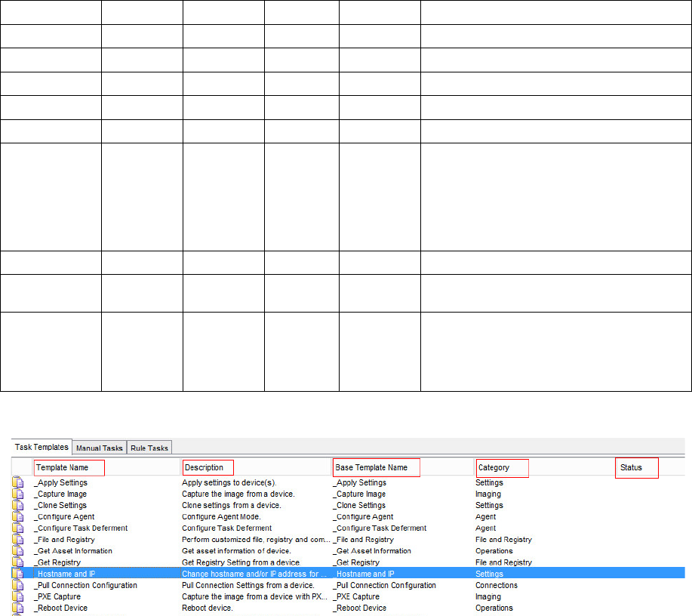
Task: Select the _File and Registry template name
Action: (x=64, y=540)
